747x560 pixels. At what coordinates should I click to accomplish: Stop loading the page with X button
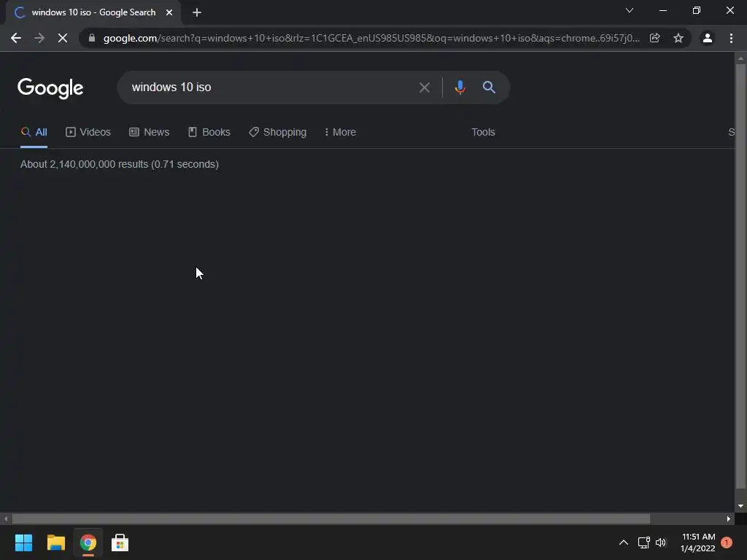pyautogui.click(x=63, y=38)
